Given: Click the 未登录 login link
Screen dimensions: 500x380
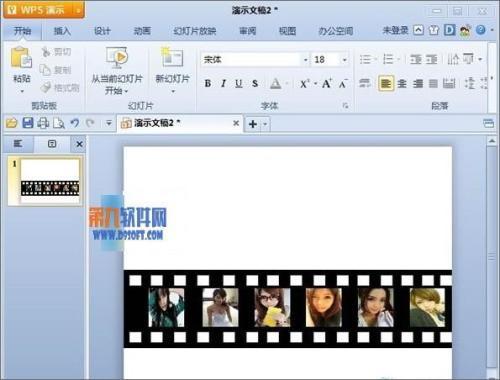Looking at the screenshot, I should pyautogui.click(x=395, y=30).
